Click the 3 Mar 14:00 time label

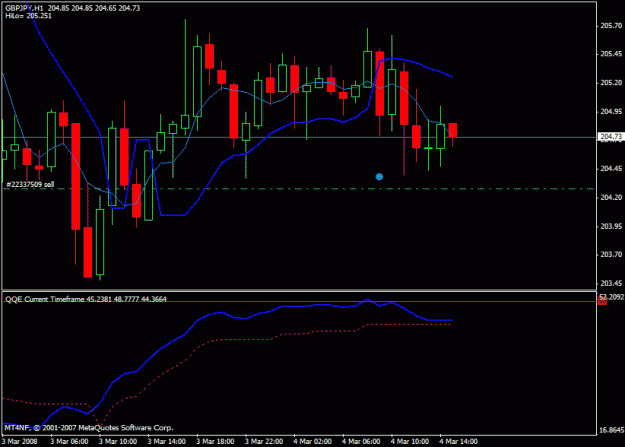pyautogui.click(x=167, y=441)
